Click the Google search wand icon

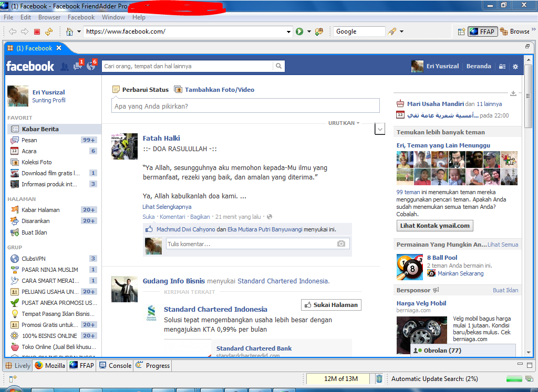click(392, 31)
